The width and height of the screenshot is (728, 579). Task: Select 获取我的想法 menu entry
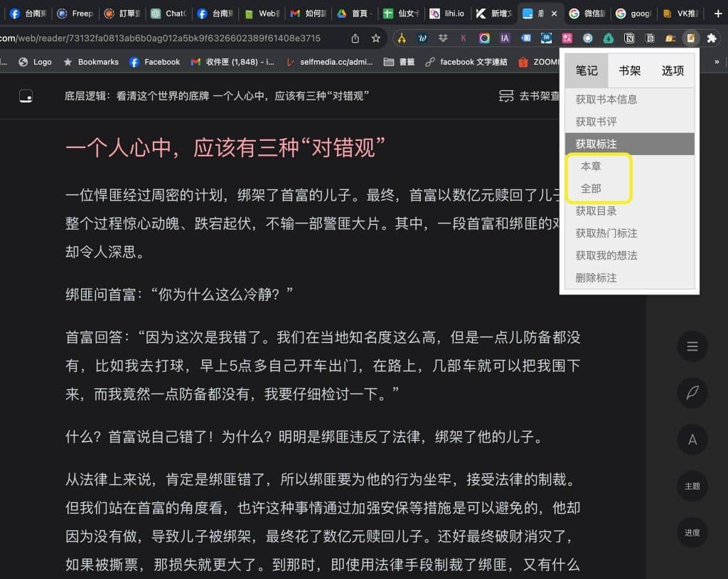coord(630,255)
